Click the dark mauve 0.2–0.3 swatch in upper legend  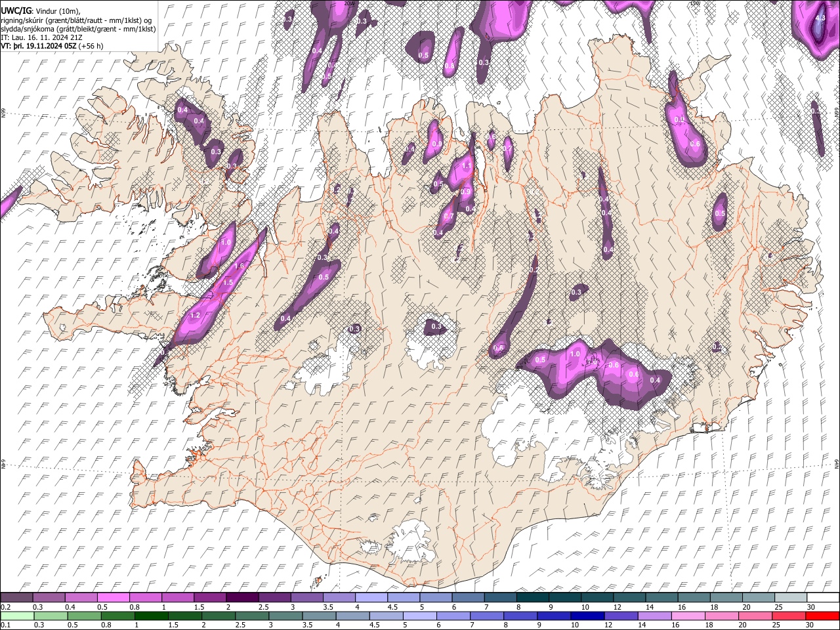pos(17,597)
